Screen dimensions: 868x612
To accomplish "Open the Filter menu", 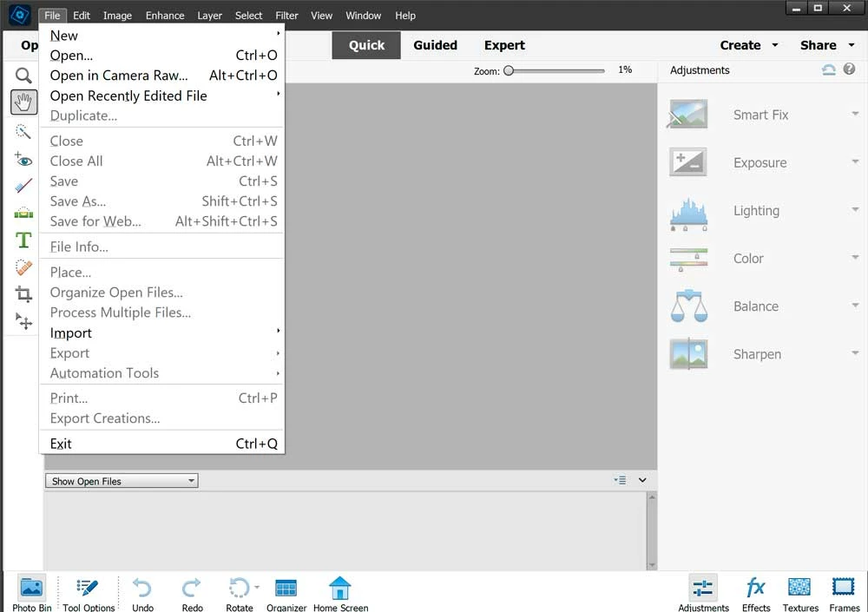I will (286, 16).
